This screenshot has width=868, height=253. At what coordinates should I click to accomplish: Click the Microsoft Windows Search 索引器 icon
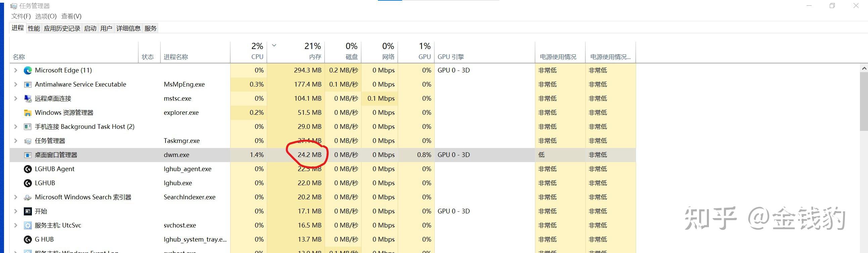pyautogui.click(x=28, y=197)
